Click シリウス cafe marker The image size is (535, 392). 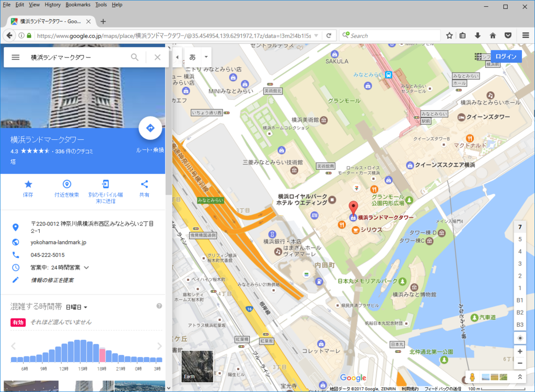pos(355,230)
